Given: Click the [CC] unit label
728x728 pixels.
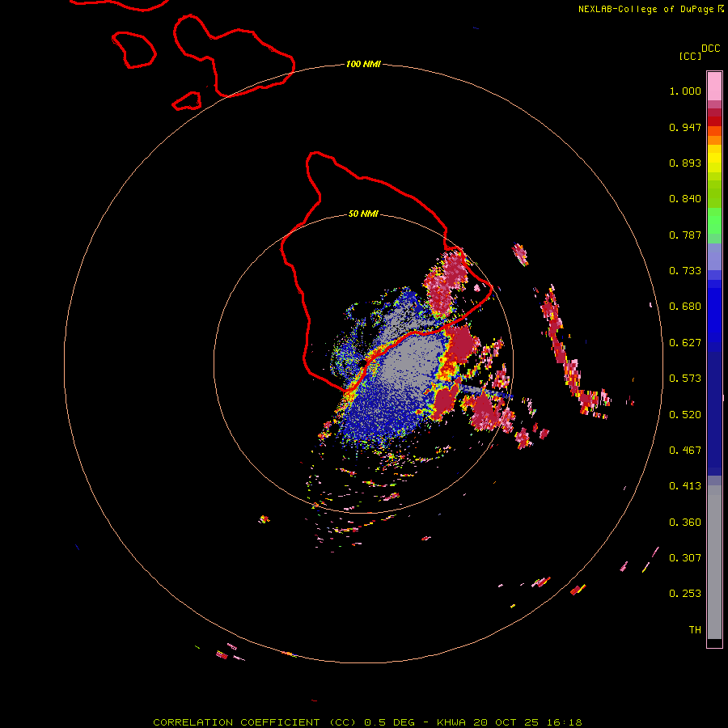Looking at the screenshot, I should click(x=690, y=56).
